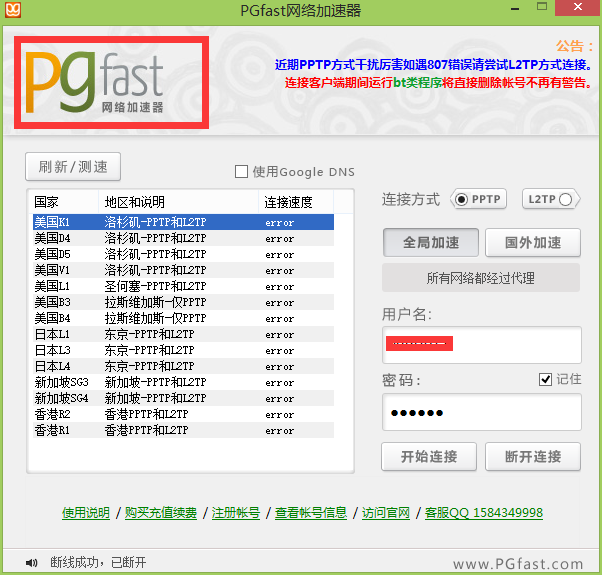This screenshot has height=575, width=602.
Task: Select server row 美国B3
Action: point(183,302)
